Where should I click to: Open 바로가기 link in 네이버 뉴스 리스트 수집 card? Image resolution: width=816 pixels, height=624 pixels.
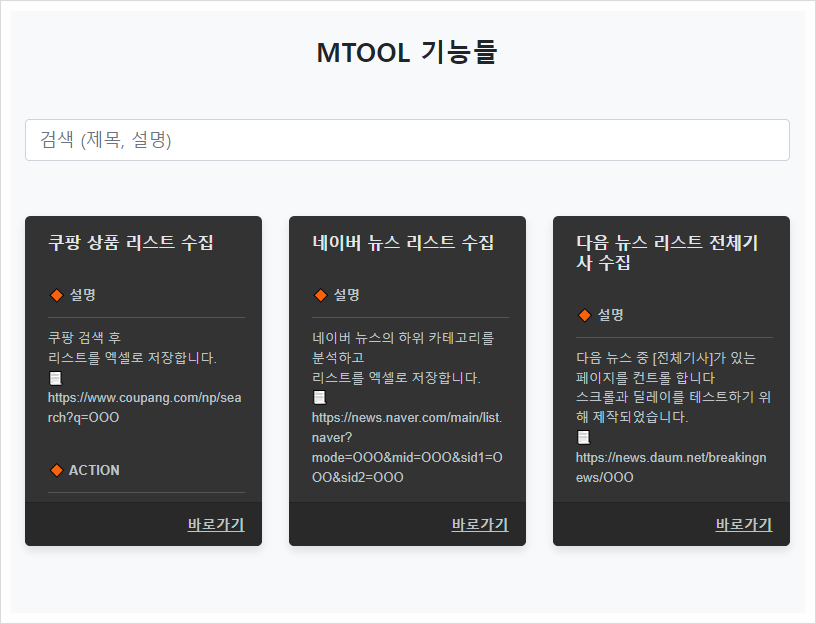(x=479, y=524)
